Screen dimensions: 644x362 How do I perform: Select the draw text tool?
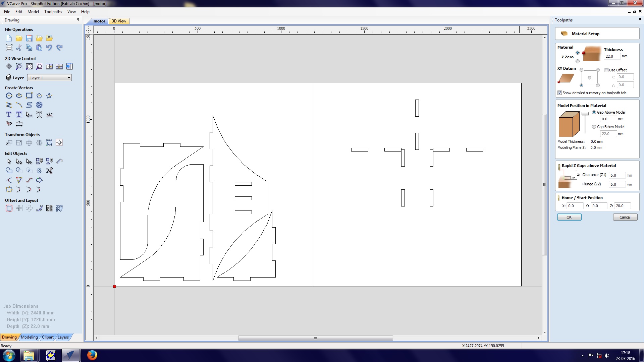point(9,115)
